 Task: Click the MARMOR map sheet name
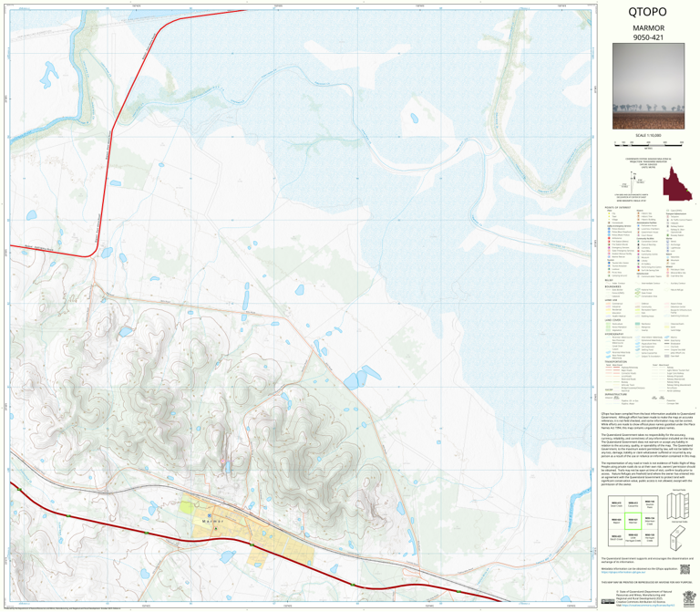pyautogui.click(x=648, y=28)
